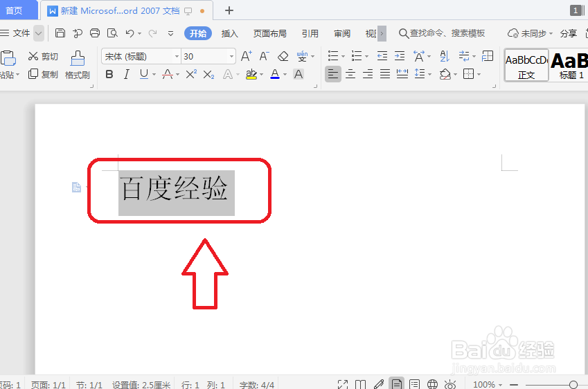This screenshot has width=588, height=389.
Task: Increase paragraph indent
Action: (x=400, y=56)
